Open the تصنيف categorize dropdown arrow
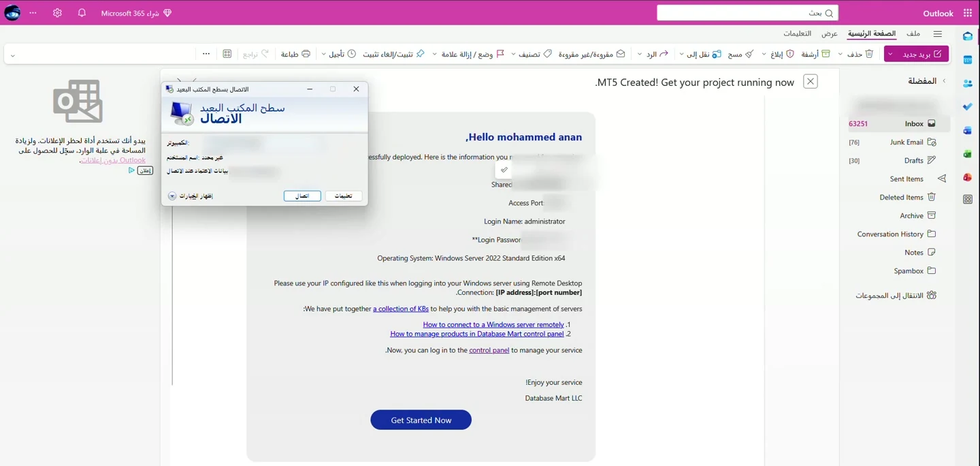 click(x=512, y=54)
